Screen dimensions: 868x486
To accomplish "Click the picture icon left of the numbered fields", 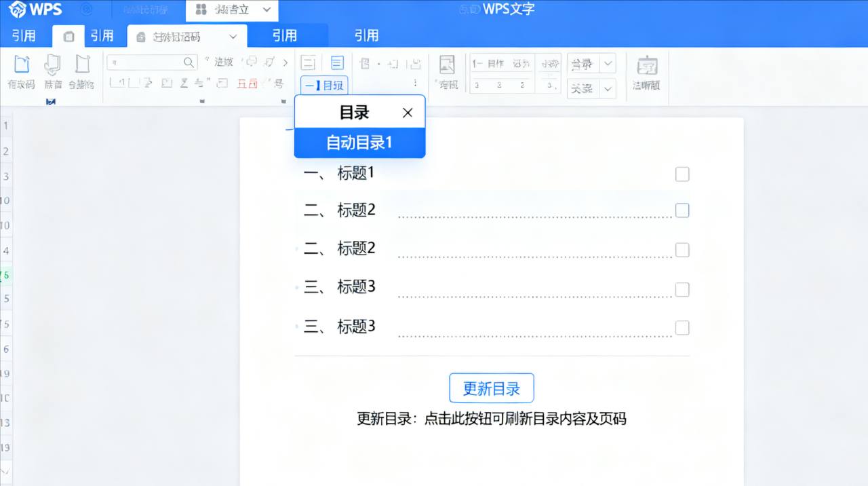I will pos(447,63).
